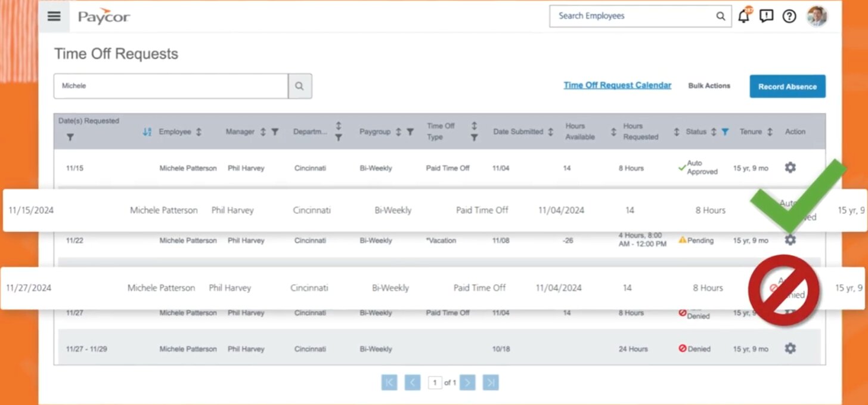Sort the table by Employee column
Image resolution: width=868 pixels, height=405 pixels.
199,132
